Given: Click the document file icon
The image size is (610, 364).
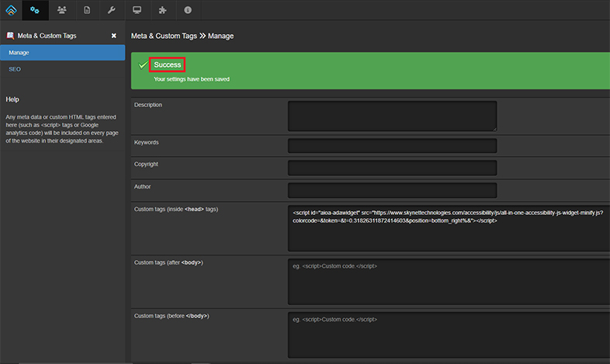Looking at the screenshot, I should tap(86, 10).
